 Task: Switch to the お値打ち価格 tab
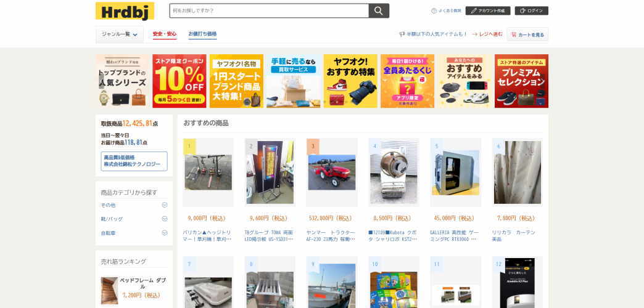point(202,34)
